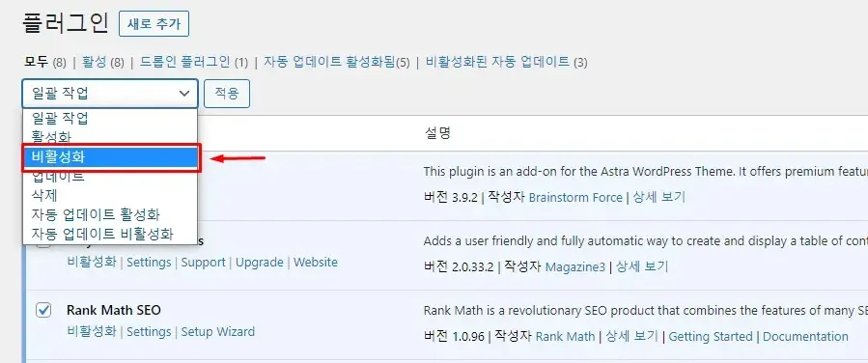Filter plugins by 모두 (8)
The height and width of the screenshot is (363, 868).
tap(44, 62)
